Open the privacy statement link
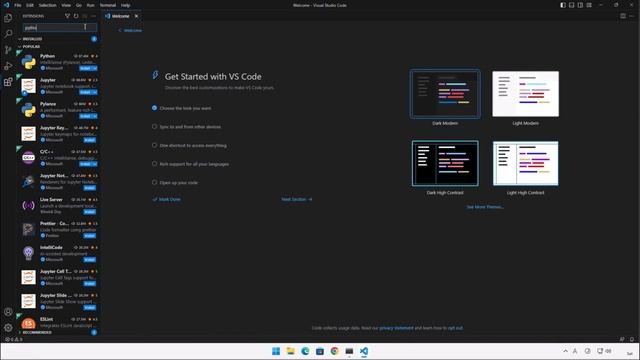This screenshot has height=360, width=640. [x=396, y=328]
